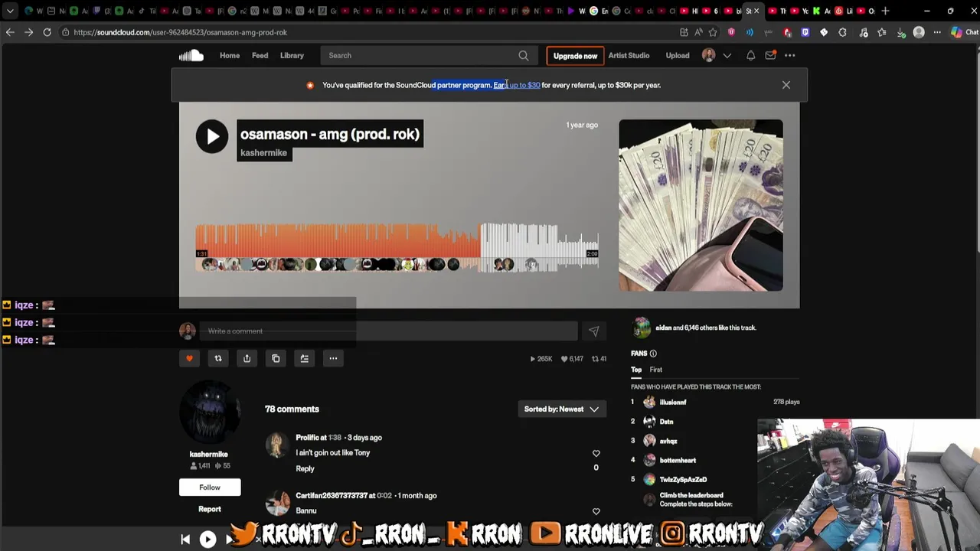980x551 pixels.
Task: Follow kashermike
Action: coord(210,487)
